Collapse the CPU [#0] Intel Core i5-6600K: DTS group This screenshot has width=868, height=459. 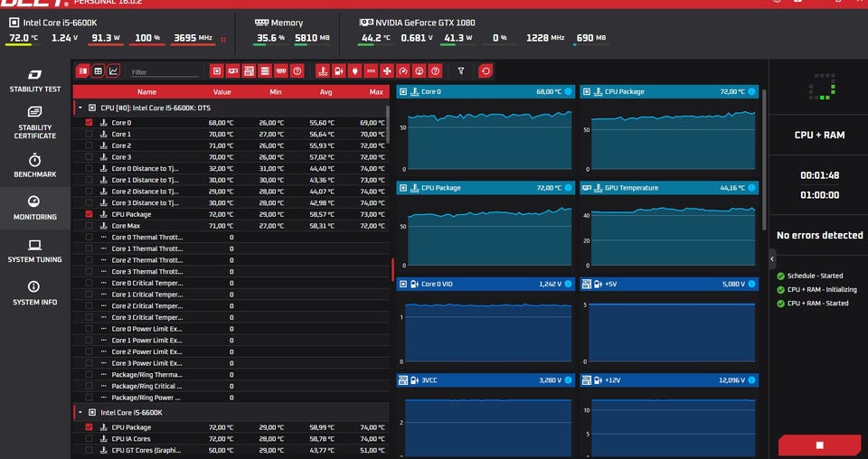coord(80,108)
